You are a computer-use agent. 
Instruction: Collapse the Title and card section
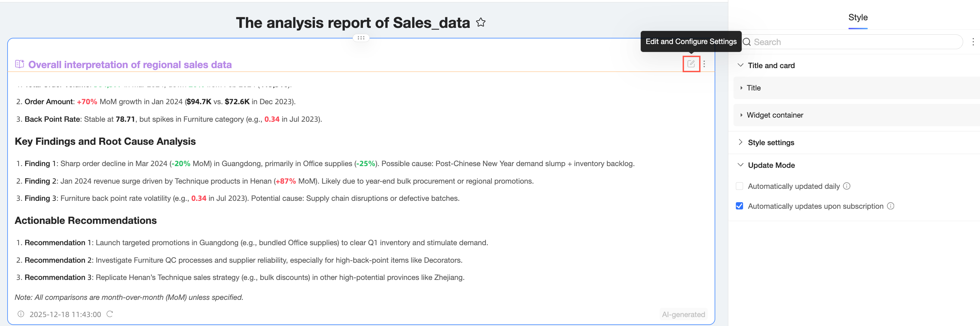[x=740, y=65]
